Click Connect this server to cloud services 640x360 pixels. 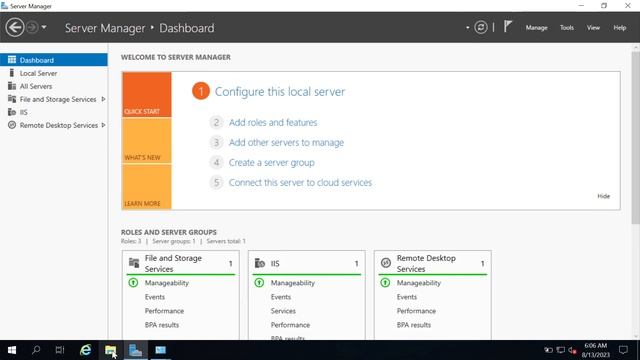[300, 182]
